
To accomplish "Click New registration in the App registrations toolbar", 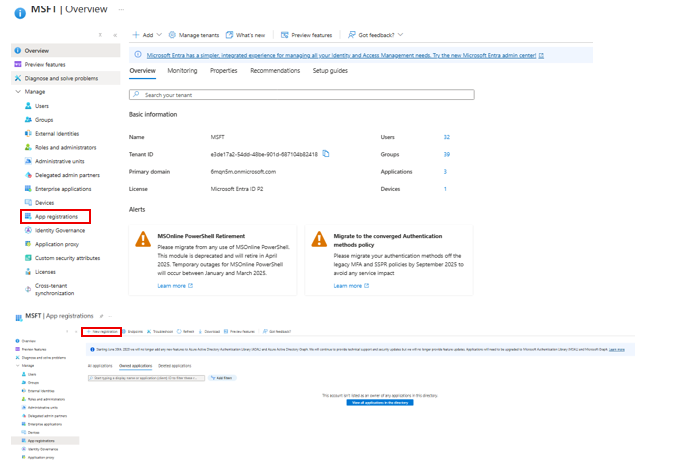I will point(102,331).
